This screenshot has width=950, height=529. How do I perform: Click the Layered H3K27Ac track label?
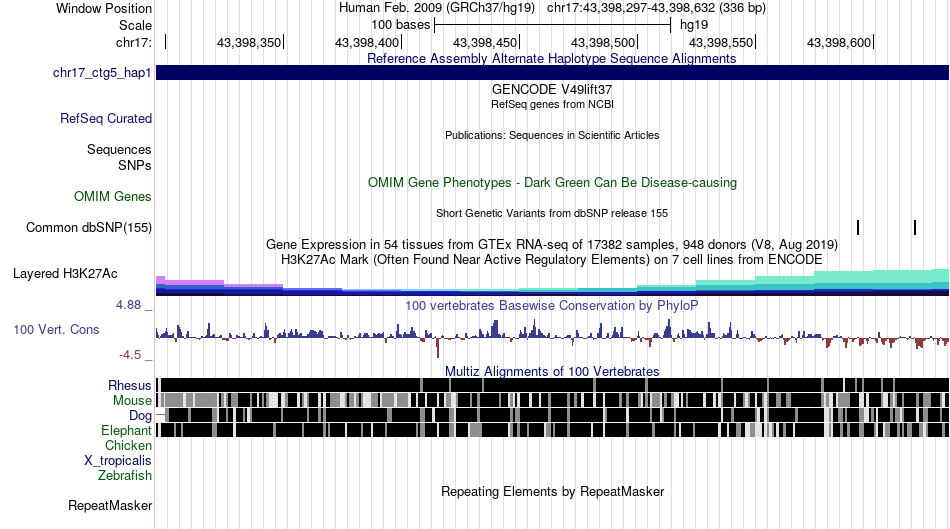[x=65, y=273]
